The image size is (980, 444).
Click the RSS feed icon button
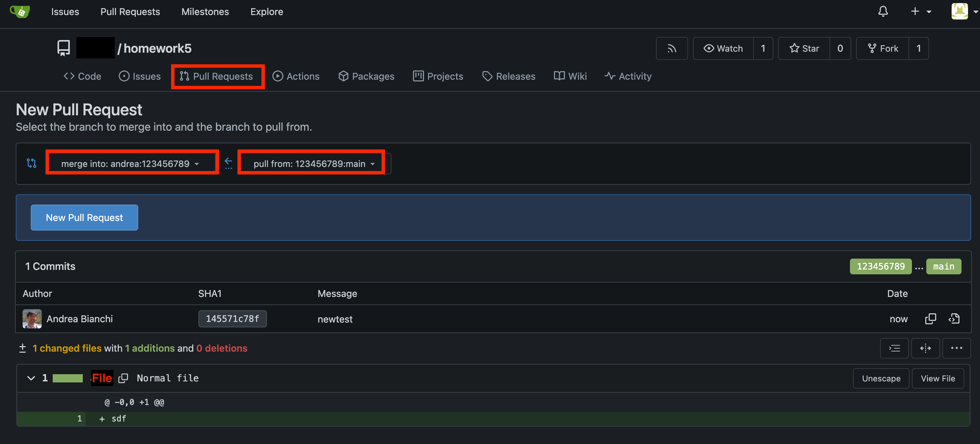click(671, 48)
